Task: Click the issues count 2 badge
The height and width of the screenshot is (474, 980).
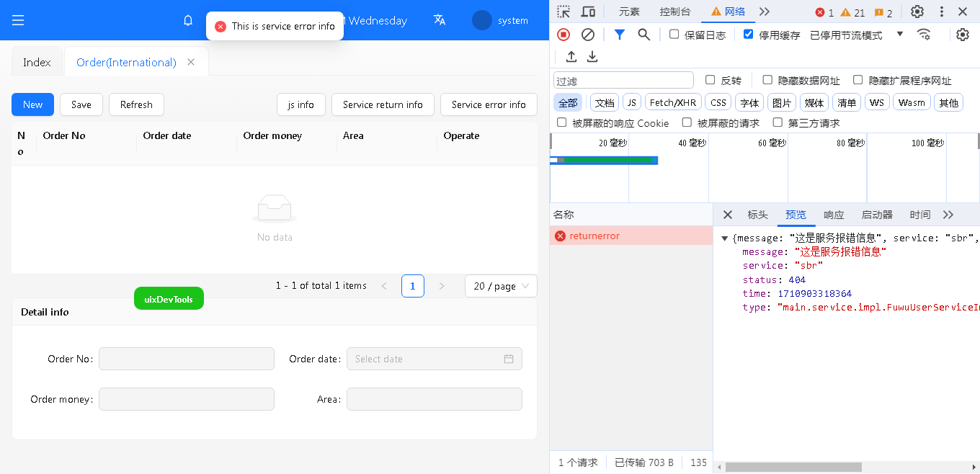Action: [883, 12]
